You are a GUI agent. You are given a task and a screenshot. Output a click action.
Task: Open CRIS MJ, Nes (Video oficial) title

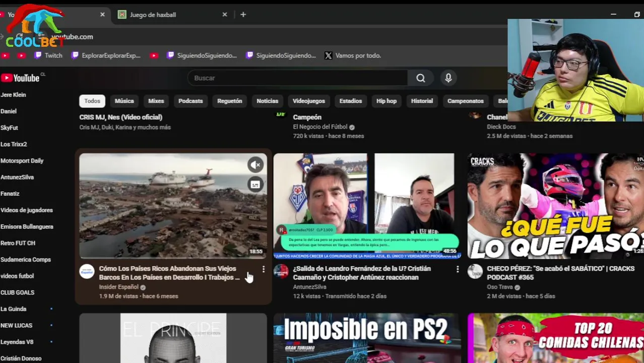click(121, 117)
